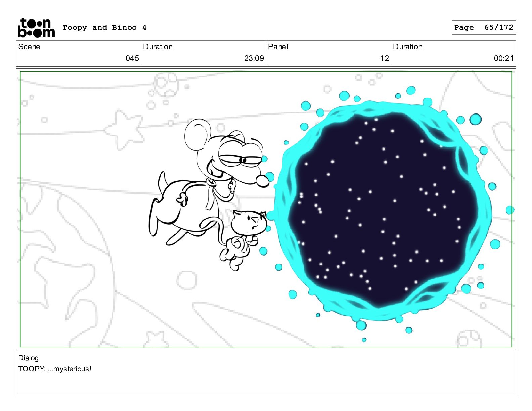Click the panel Duration 00:21 cell
Image resolution: width=532 pixels, height=411 pixels.
pos(453,54)
